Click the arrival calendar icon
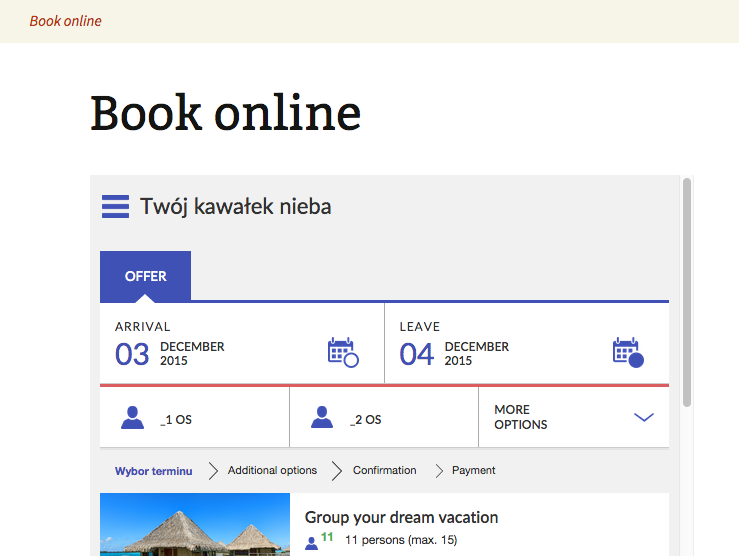The height and width of the screenshot is (556, 739). [x=342, y=353]
